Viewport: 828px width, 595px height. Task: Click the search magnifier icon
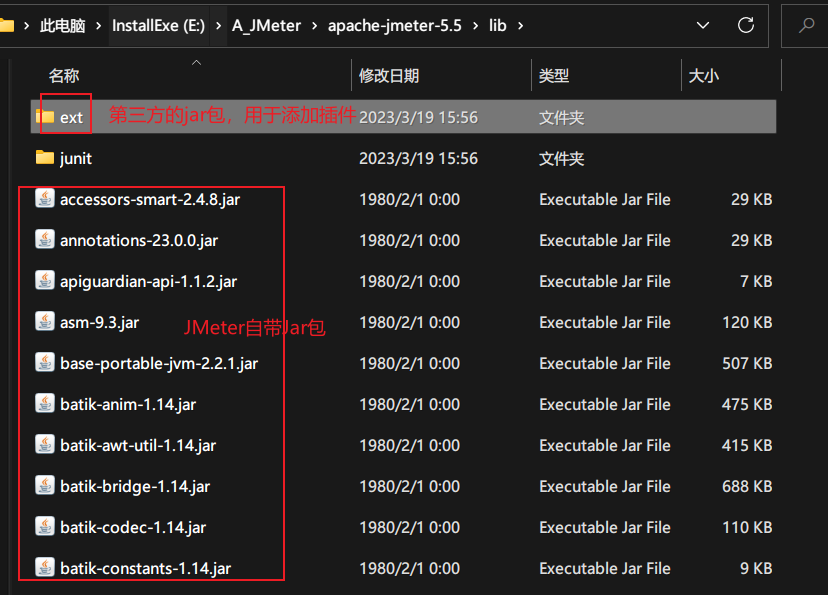coord(806,25)
